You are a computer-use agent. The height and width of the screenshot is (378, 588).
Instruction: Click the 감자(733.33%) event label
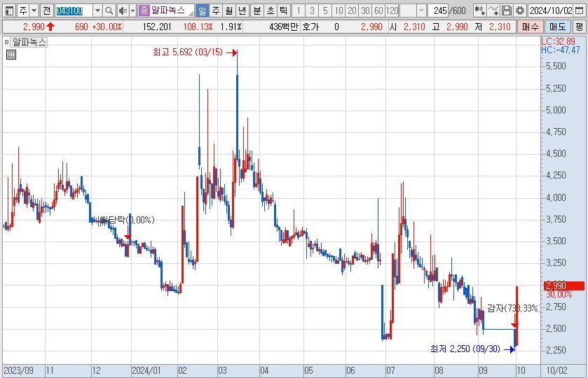click(513, 308)
